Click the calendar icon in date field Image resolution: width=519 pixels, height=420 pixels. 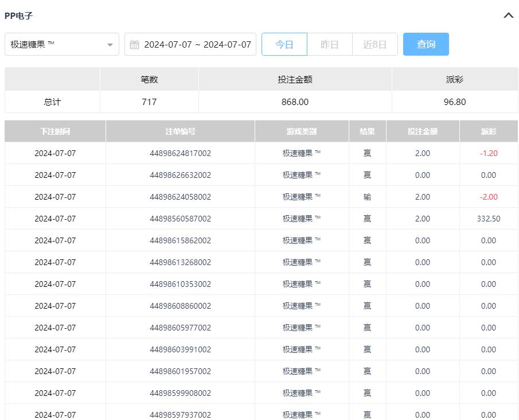tap(134, 45)
